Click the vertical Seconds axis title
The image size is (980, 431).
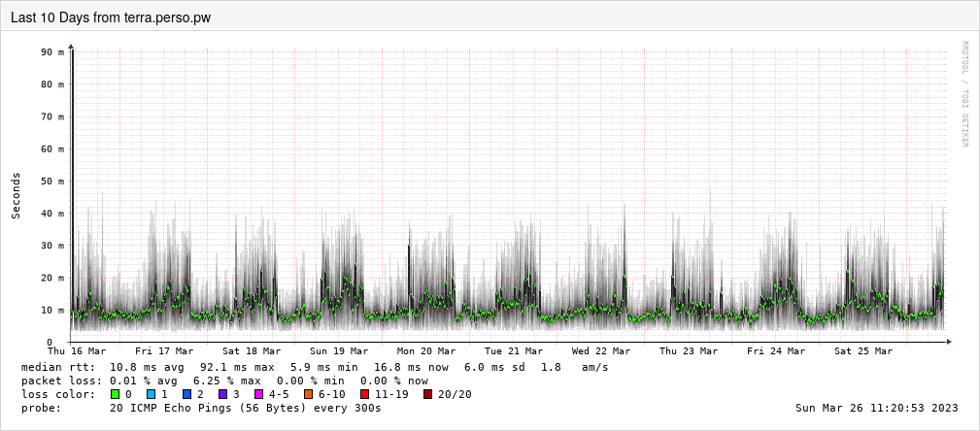pyautogui.click(x=17, y=195)
